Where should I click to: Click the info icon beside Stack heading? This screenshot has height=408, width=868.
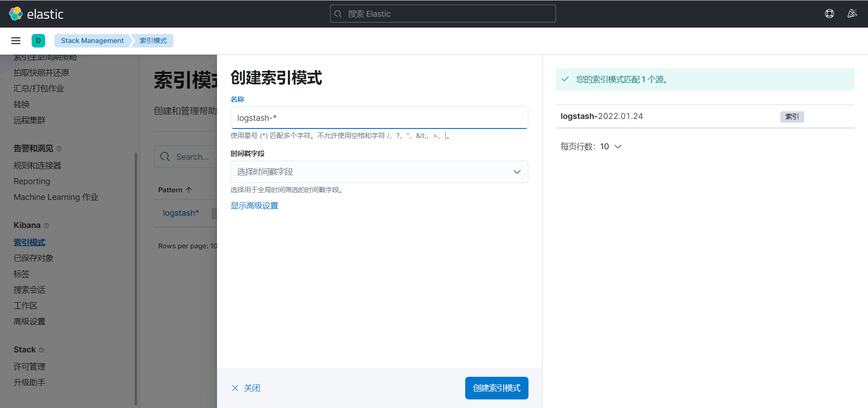(42, 350)
